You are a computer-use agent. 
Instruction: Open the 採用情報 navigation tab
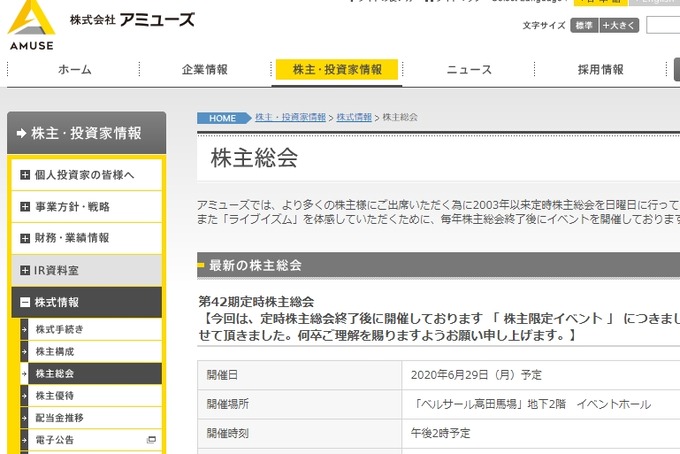click(x=601, y=69)
